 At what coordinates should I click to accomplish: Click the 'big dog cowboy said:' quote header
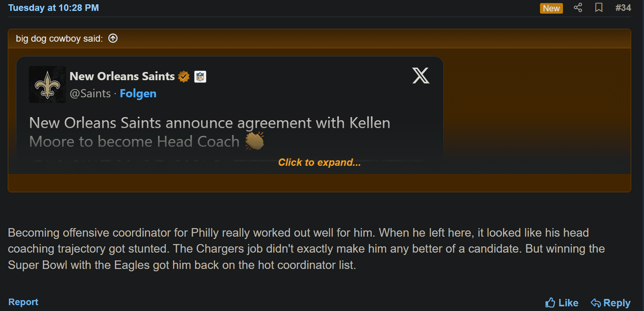(x=59, y=39)
